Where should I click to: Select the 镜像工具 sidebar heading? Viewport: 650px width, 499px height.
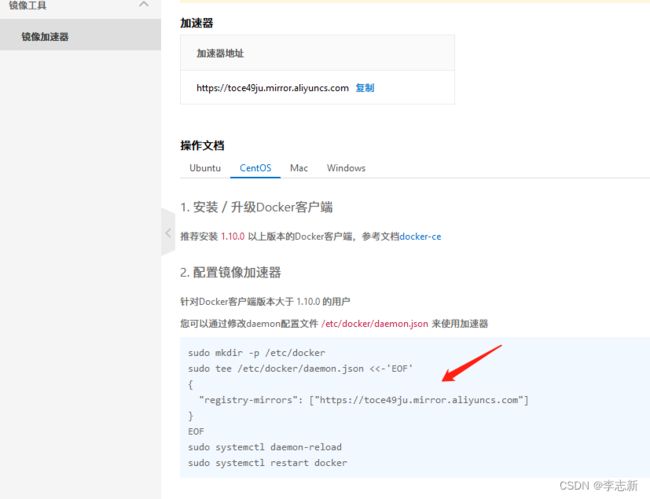pyautogui.click(x=27, y=5)
